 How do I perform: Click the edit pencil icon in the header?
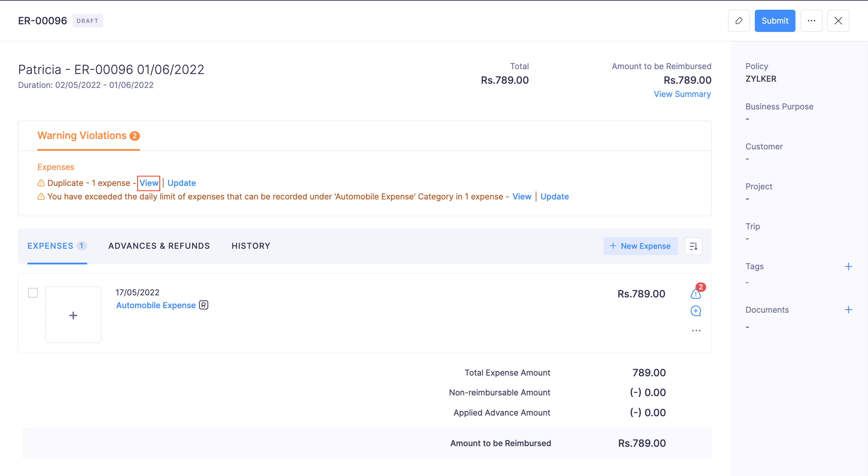(x=739, y=21)
